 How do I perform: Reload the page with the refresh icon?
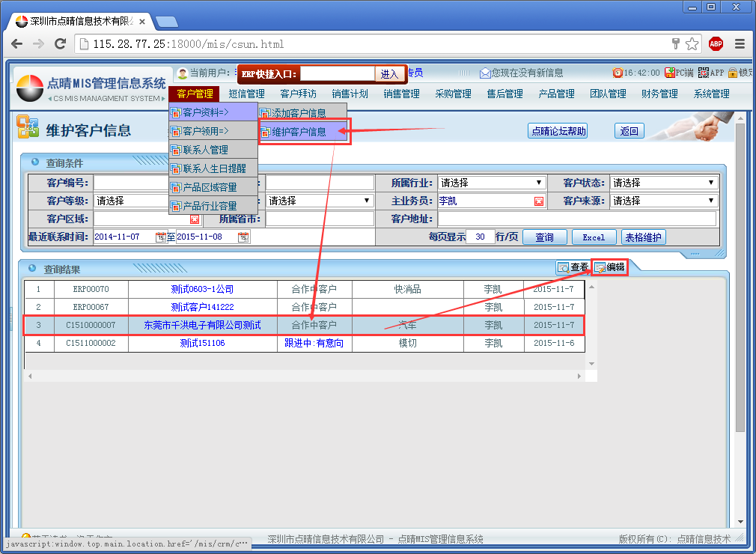[60, 44]
